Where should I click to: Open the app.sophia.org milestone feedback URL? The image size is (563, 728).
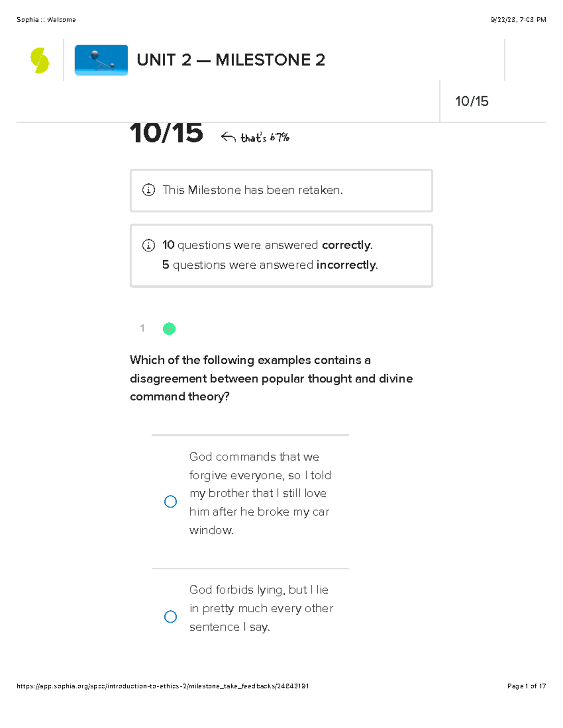pos(163,686)
